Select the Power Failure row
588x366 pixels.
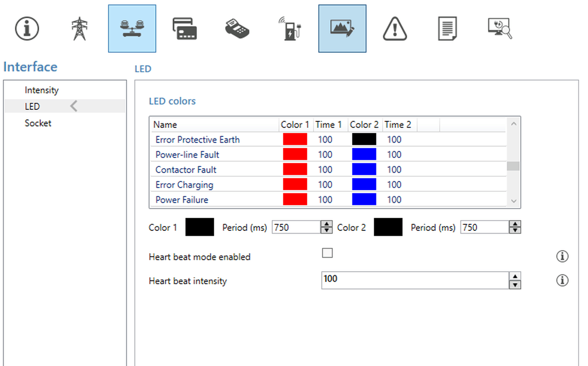click(328, 199)
